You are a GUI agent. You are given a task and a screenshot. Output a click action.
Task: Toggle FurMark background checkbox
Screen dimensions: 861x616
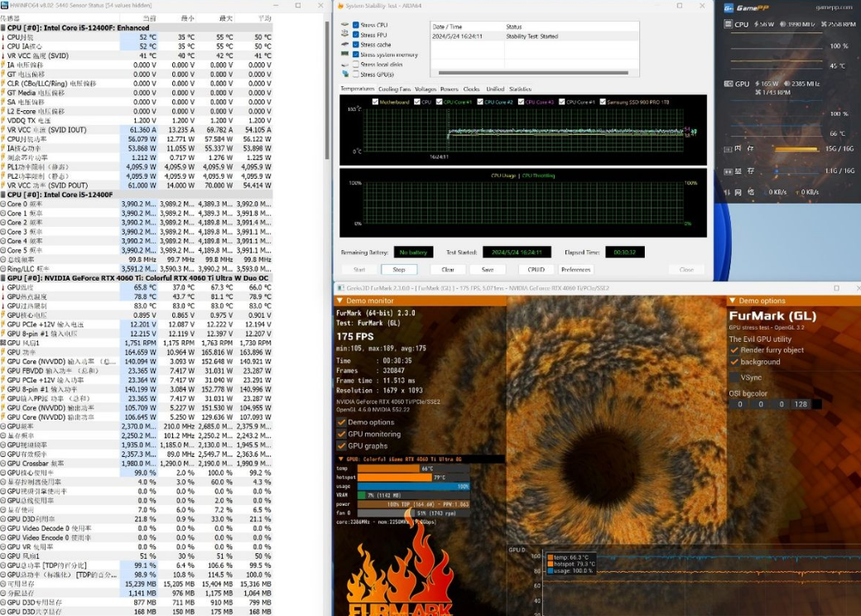(x=734, y=362)
